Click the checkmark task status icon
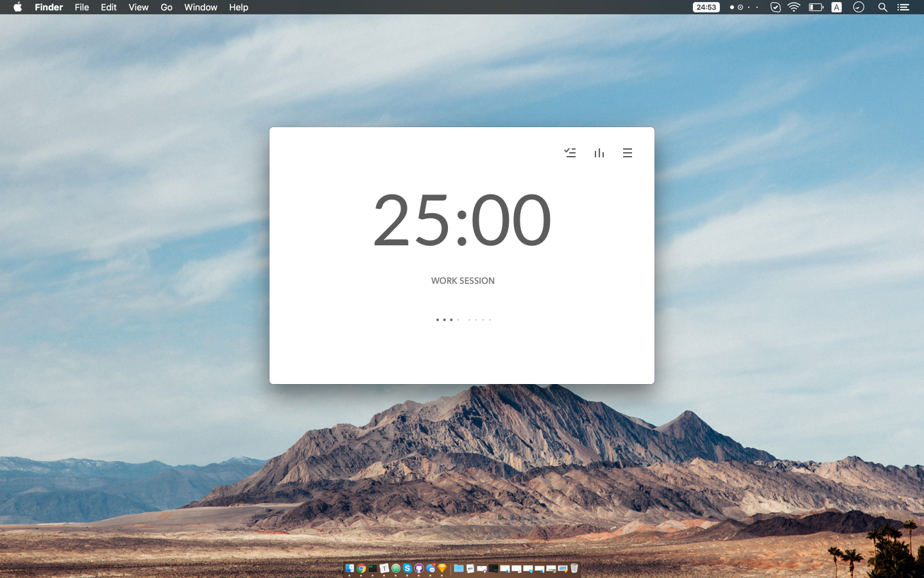The height and width of the screenshot is (578, 924). (775, 7)
